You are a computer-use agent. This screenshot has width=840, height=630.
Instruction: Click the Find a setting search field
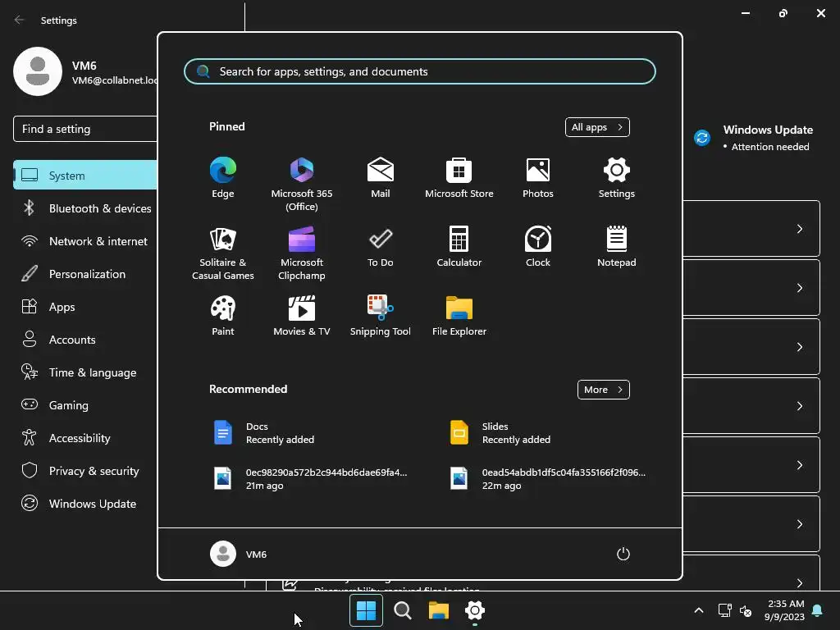click(85, 129)
